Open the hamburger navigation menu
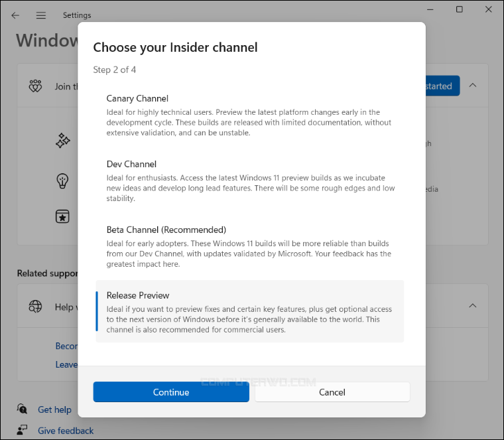 (x=41, y=15)
